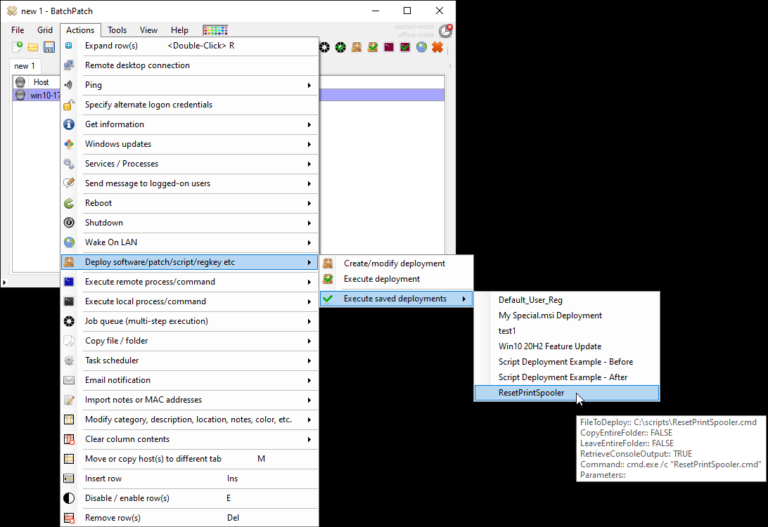Run Win10 20H2 Feature Update deployment
This screenshot has height=527, width=768.
pos(567,346)
